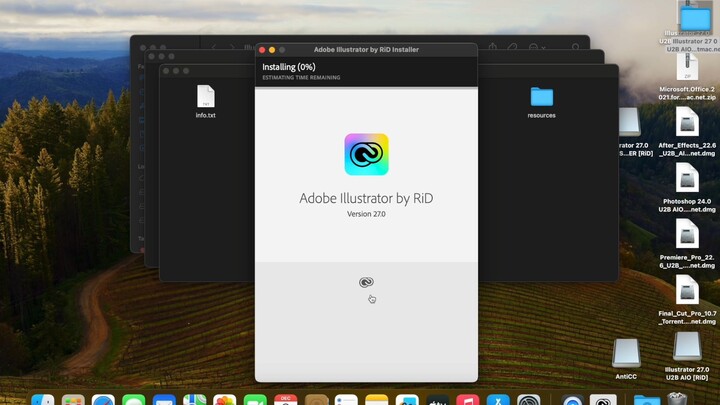
Task: Open the resources folder in Finder window
Action: [x=541, y=102]
